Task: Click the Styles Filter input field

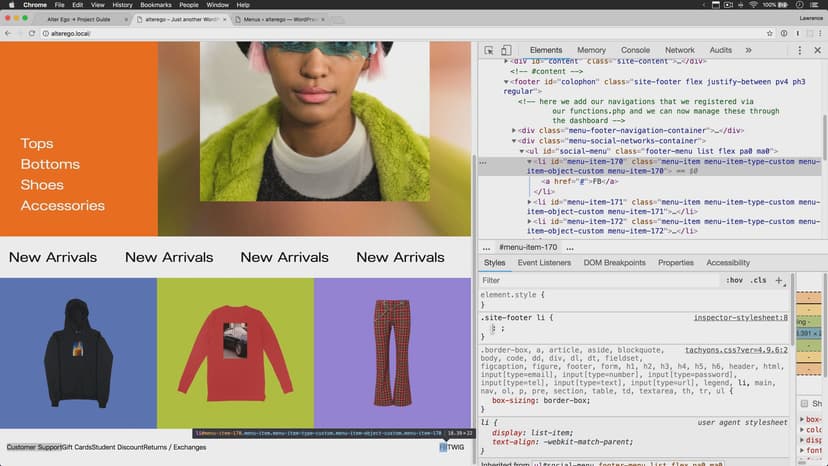Action: (x=600, y=280)
